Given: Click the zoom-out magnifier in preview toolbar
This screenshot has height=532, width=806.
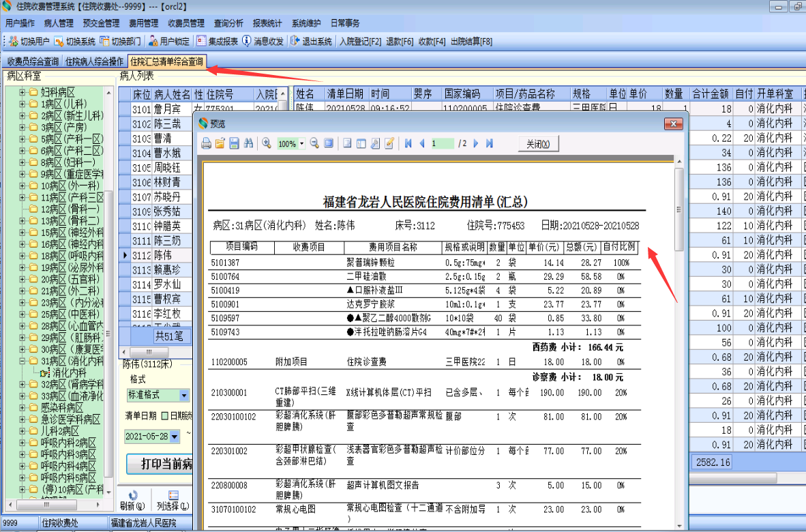Looking at the screenshot, I should (x=314, y=143).
